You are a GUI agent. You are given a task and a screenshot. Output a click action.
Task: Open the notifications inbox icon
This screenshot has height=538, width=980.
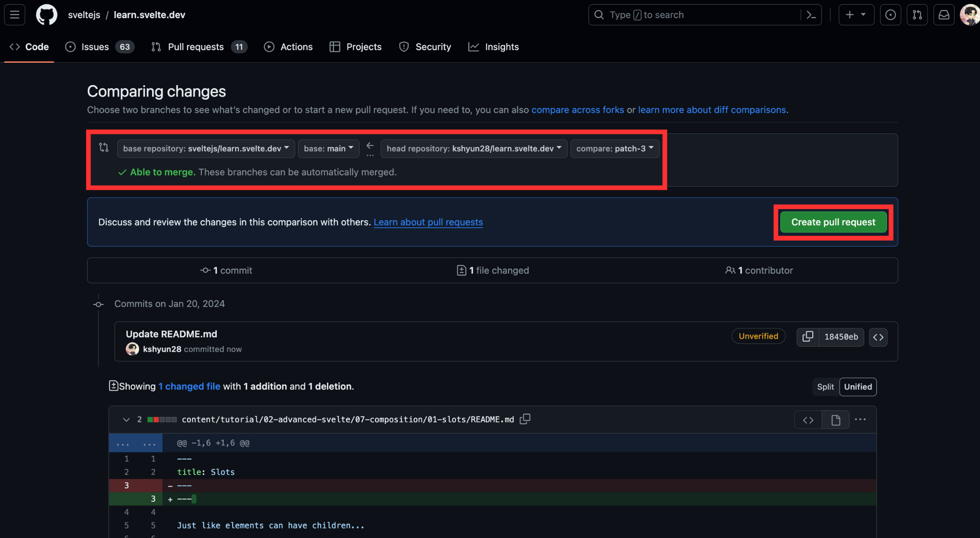944,15
